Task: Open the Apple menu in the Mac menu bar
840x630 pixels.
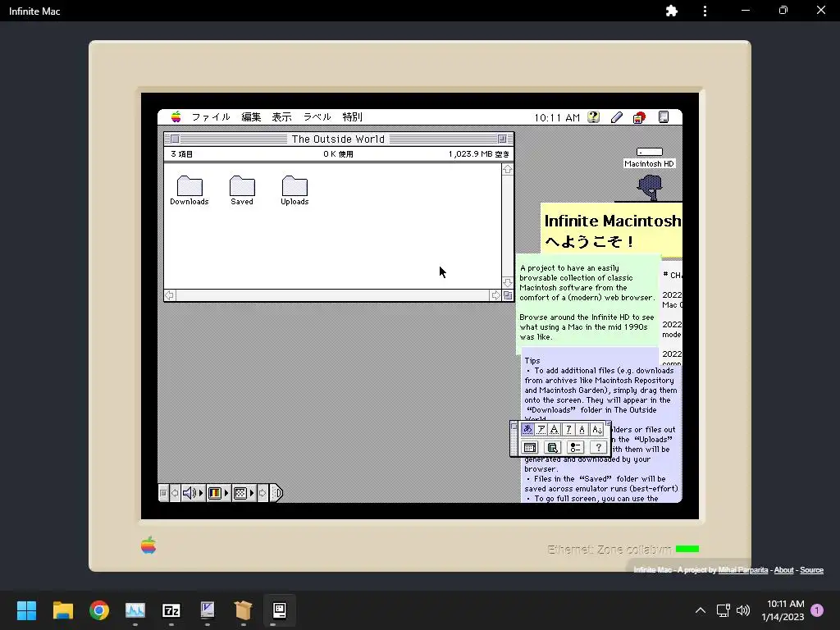Action: pos(176,116)
